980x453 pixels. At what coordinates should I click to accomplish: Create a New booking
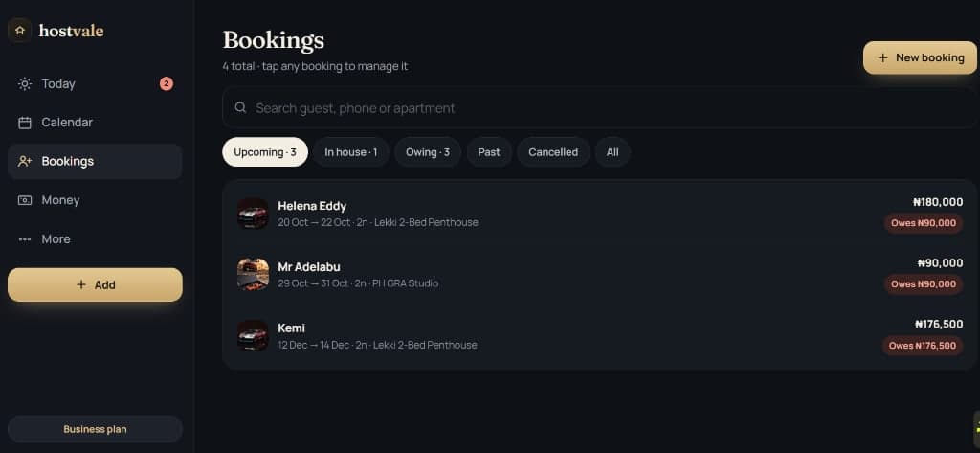click(920, 57)
